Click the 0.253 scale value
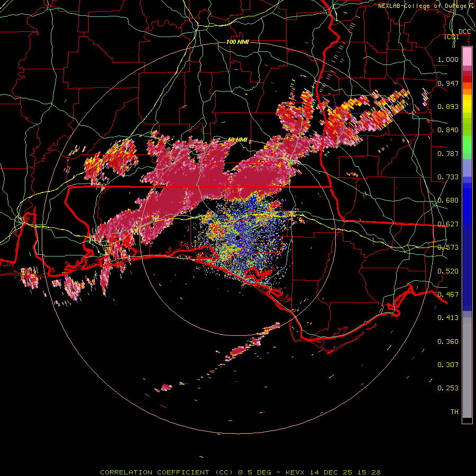This screenshot has height=476, width=476. (x=448, y=388)
